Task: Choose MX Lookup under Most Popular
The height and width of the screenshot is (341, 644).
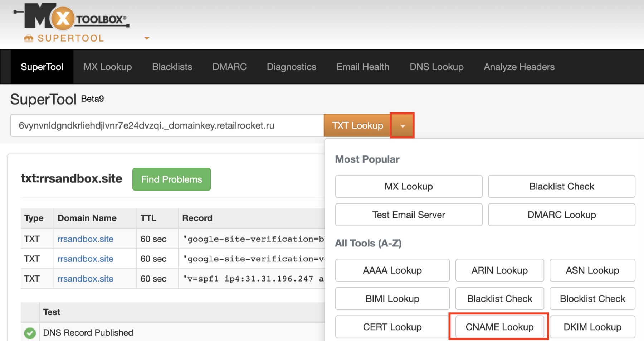Action: 409,186
